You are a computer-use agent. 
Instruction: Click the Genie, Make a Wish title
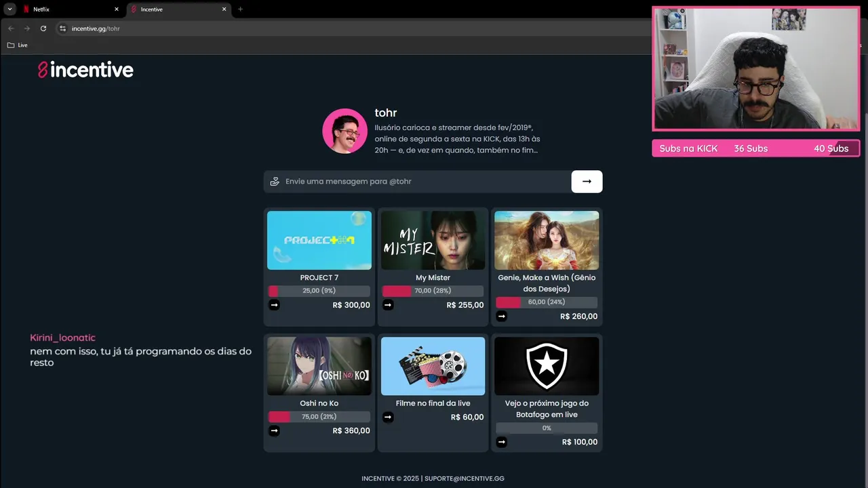tap(547, 283)
